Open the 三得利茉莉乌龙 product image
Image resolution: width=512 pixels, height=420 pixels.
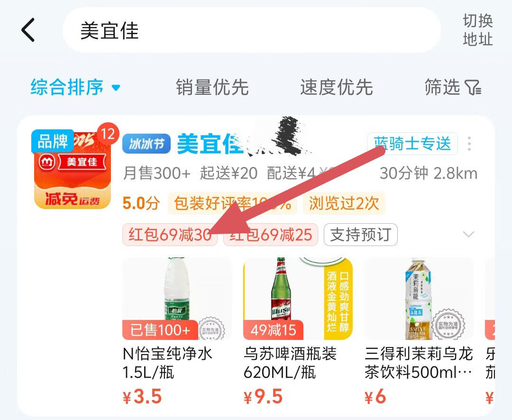419,299
